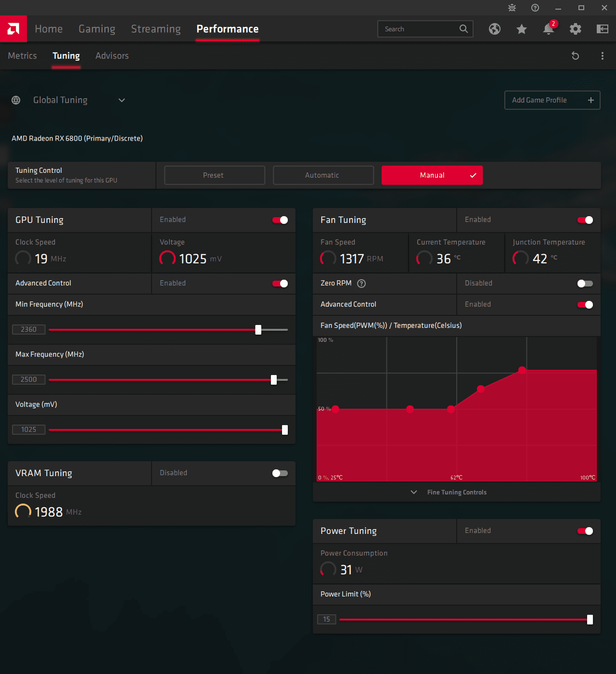Image resolution: width=616 pixels, height=674 pixels.
Task: Click the GPU Clock Speed gauge
Action: [23, 259]
